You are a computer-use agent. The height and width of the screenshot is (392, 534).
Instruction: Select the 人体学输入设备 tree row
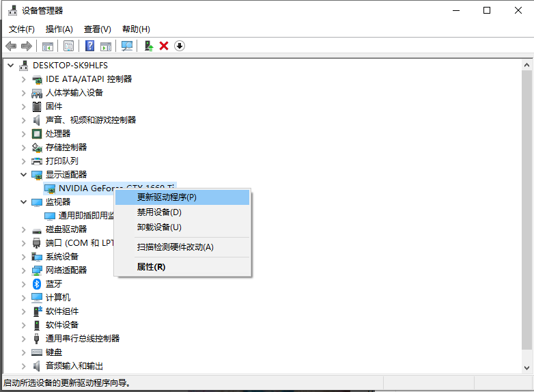pyautogui.click(x=74, y=93)
